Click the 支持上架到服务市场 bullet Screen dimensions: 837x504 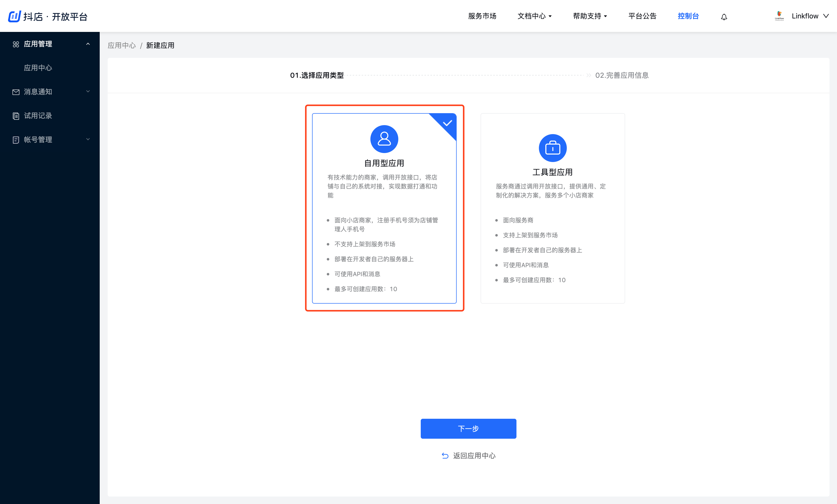(530, 235)
